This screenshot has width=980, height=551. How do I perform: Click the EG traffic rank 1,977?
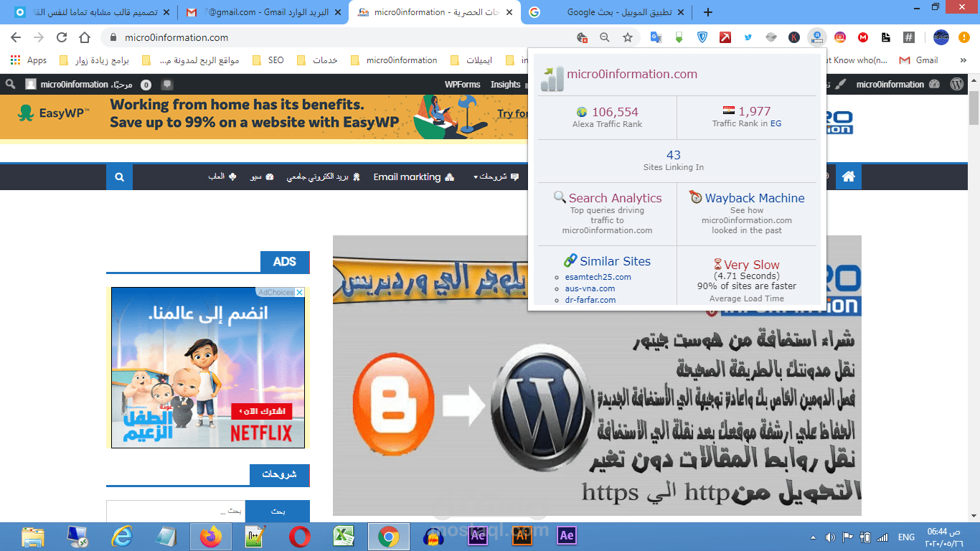[754, 112]
